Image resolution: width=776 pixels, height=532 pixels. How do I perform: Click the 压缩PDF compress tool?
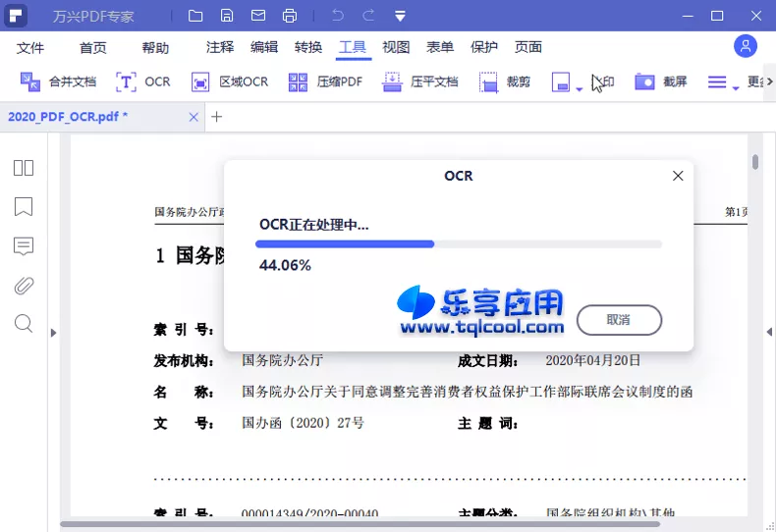(x=325, y=81)
